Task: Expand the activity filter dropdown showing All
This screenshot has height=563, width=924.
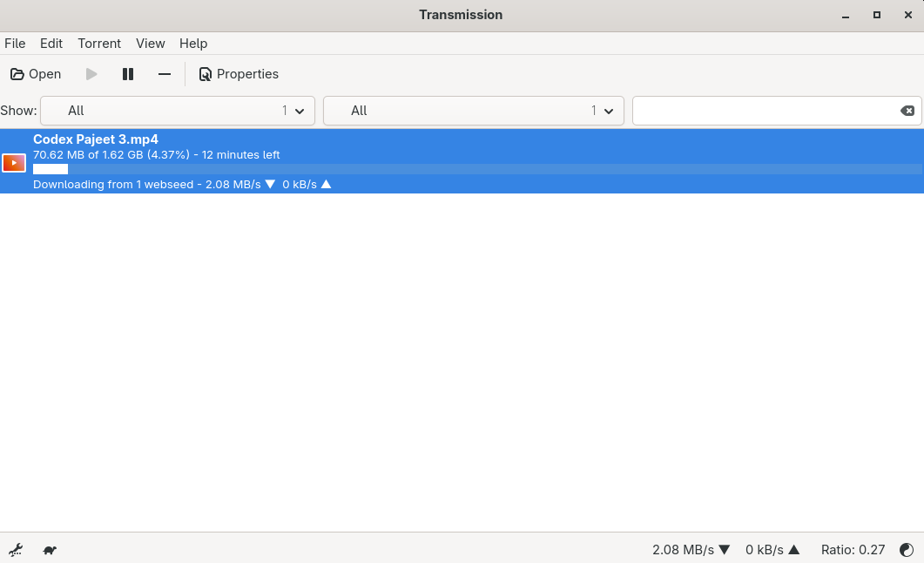Action: coord(178,111)
